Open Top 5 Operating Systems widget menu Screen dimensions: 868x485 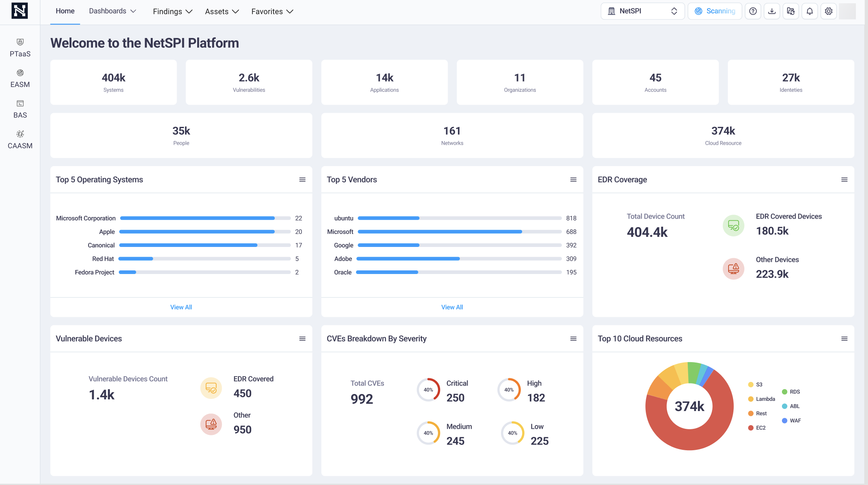[x=302, y=180]
